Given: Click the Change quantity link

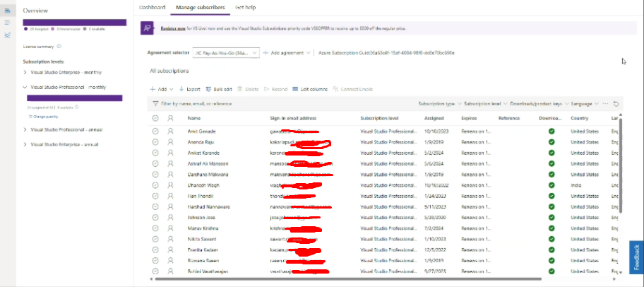Looking at the screenshot, I should (44, 117).
